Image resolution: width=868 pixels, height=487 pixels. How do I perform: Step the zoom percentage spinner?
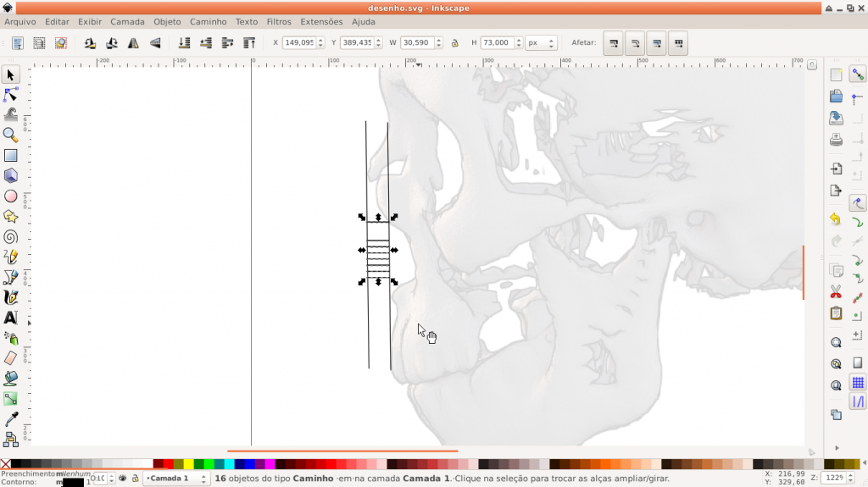(849, 478)
